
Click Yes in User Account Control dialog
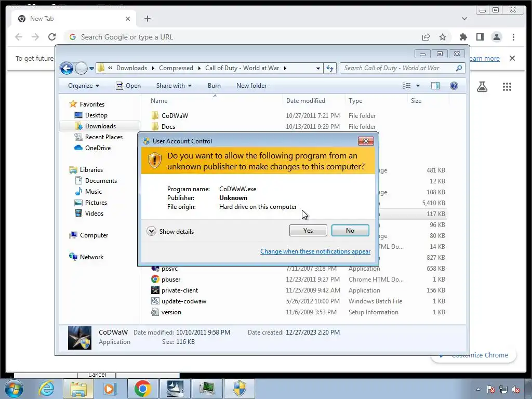click(x=308, y=230)
